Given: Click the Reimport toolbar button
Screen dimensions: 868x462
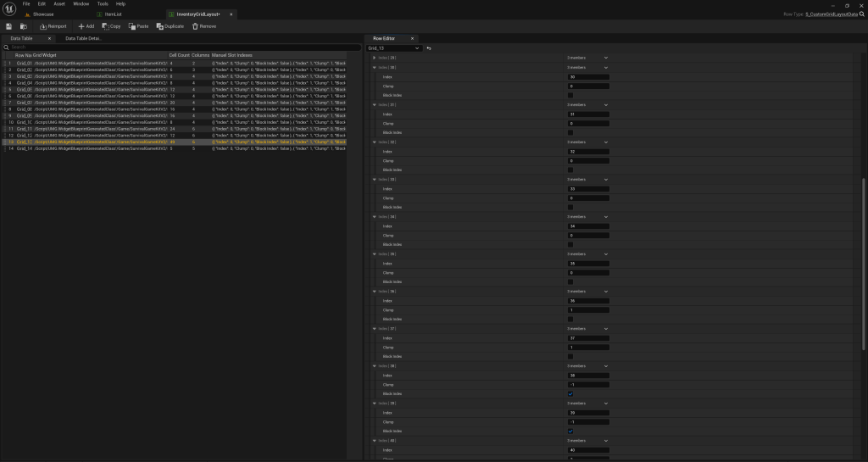Looking at the screenshot, I should coord(53,26).
